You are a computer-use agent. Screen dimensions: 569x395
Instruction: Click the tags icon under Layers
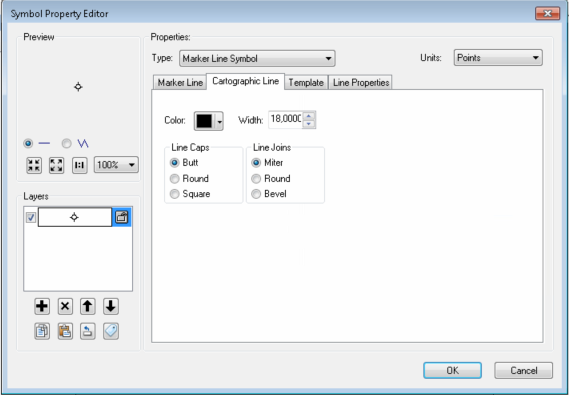[111, 331]
